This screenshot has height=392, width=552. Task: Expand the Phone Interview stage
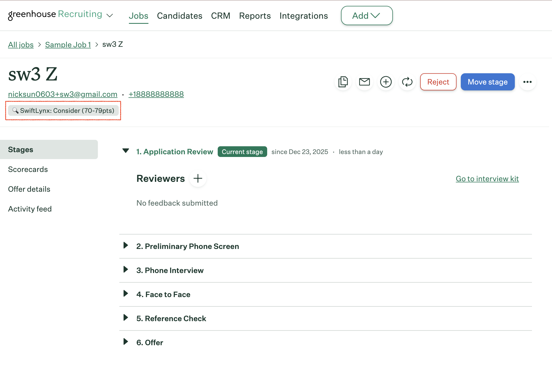[x=126, y=270]
